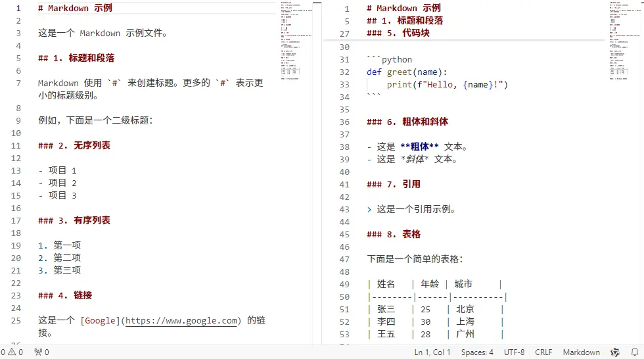Click table cell '28' in 王五 row
The image size is (644, 359).
coord(426,335)
